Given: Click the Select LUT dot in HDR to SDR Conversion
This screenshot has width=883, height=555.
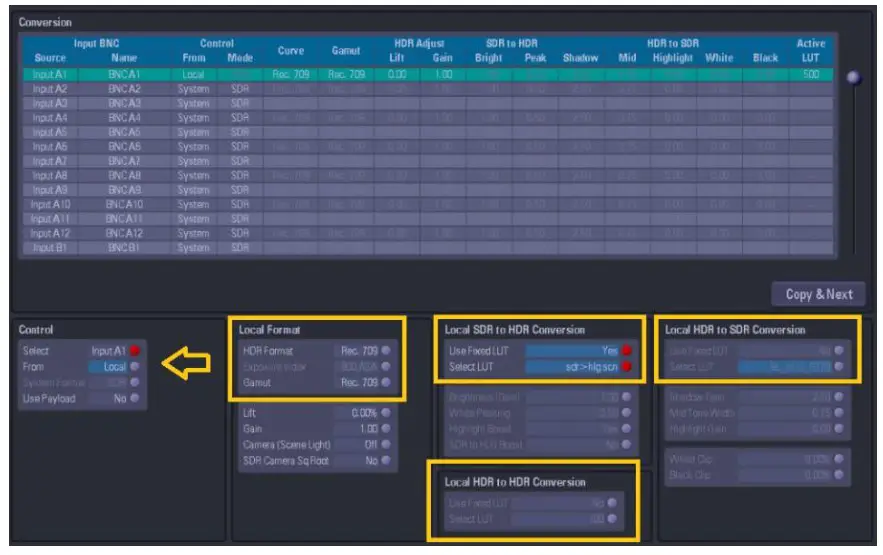Looking at the screenshot, I should pyautogui.click(x=839, y=366).
